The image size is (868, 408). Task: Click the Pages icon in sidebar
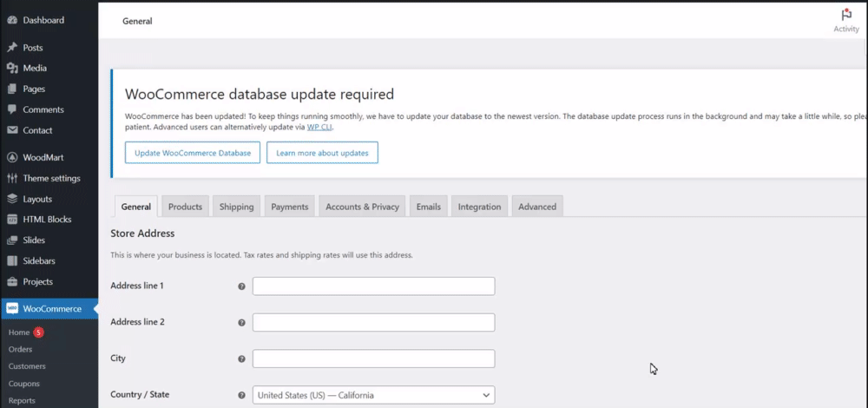point(12,89)
